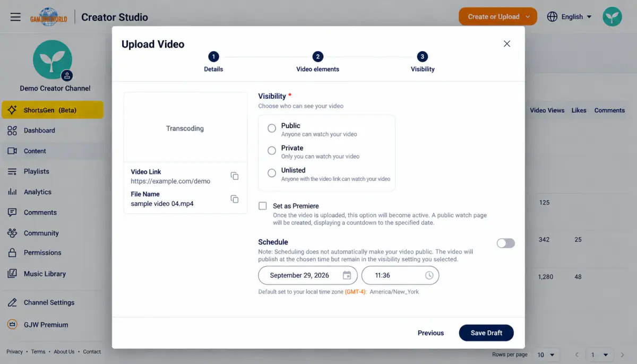This screenshot has width=637, height=364.
Task: Close the Upload Video dialog
Action: coord(507,44)
